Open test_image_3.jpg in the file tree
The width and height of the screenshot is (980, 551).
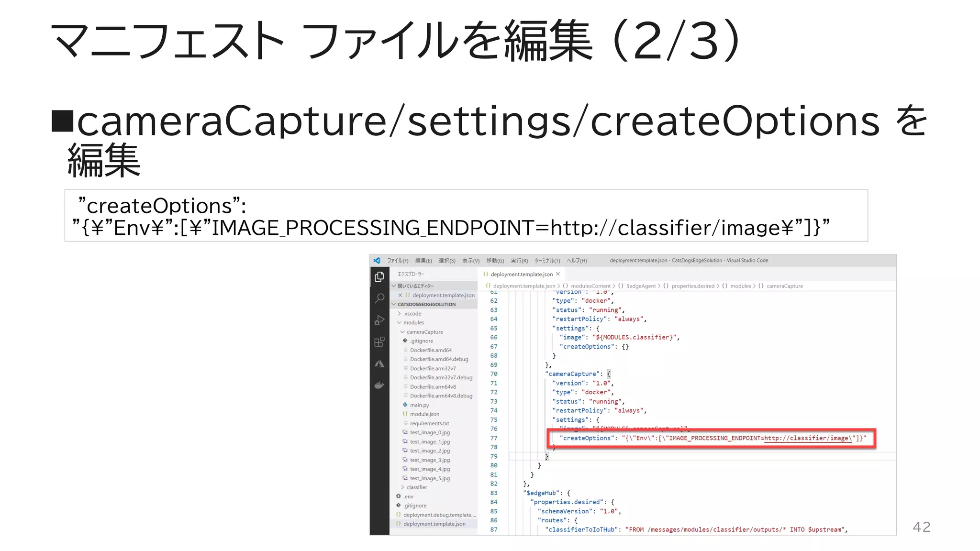[430, 460]
